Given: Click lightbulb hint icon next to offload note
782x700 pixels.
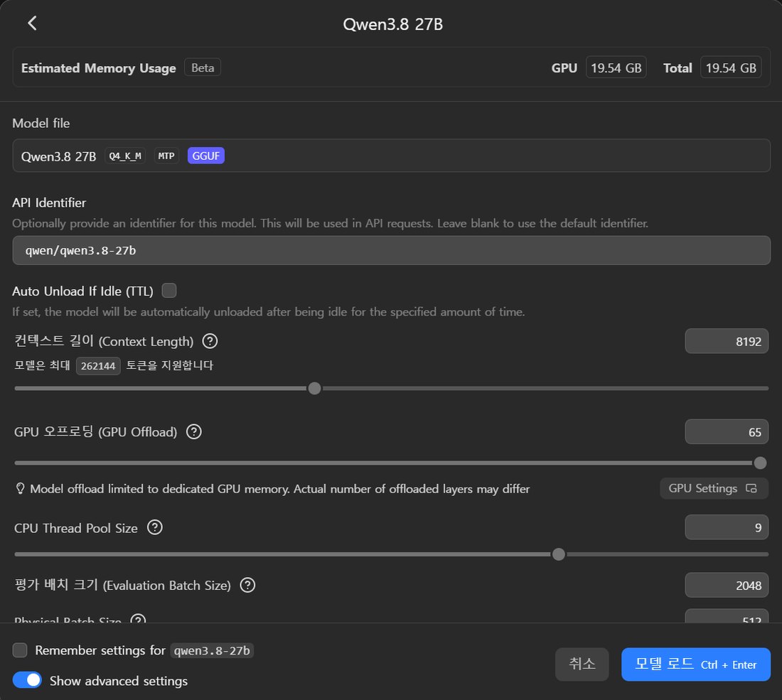Looking at the screenshot, I should point(20,489).
